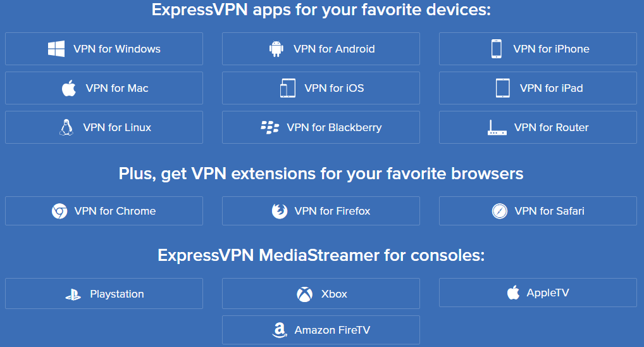644x347 pixels.
Task: Choose the VPN for iPad option
Action: [538, 88]
